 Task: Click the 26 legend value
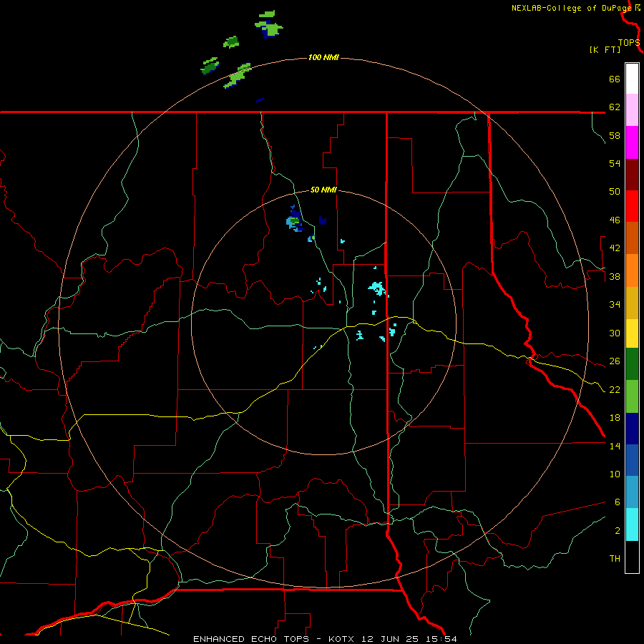[x=615, y=361]
